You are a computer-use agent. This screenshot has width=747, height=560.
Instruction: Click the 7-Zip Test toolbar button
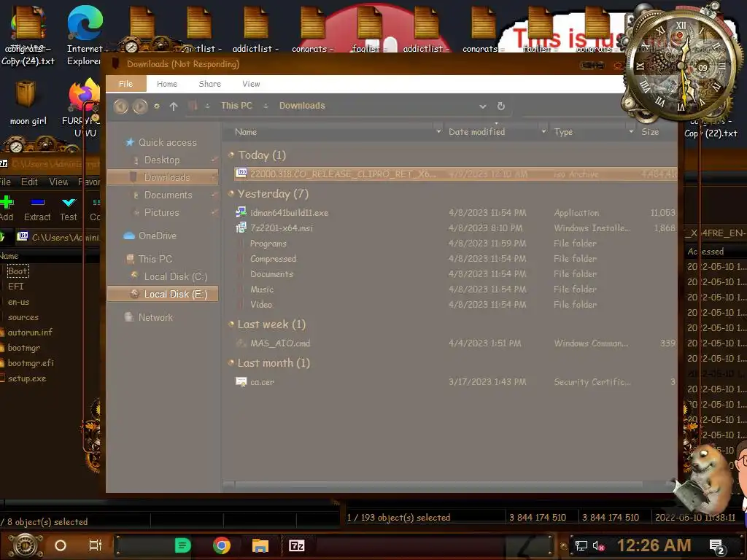tap(69, 209)
